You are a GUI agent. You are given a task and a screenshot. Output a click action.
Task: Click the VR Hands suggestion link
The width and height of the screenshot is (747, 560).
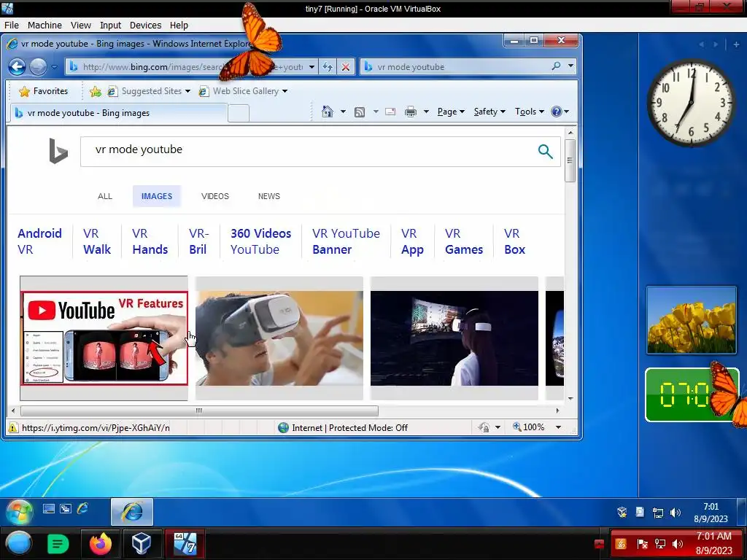[150, 241]
